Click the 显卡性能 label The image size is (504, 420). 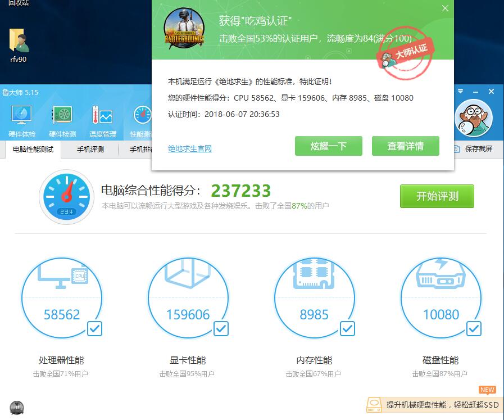188,360
